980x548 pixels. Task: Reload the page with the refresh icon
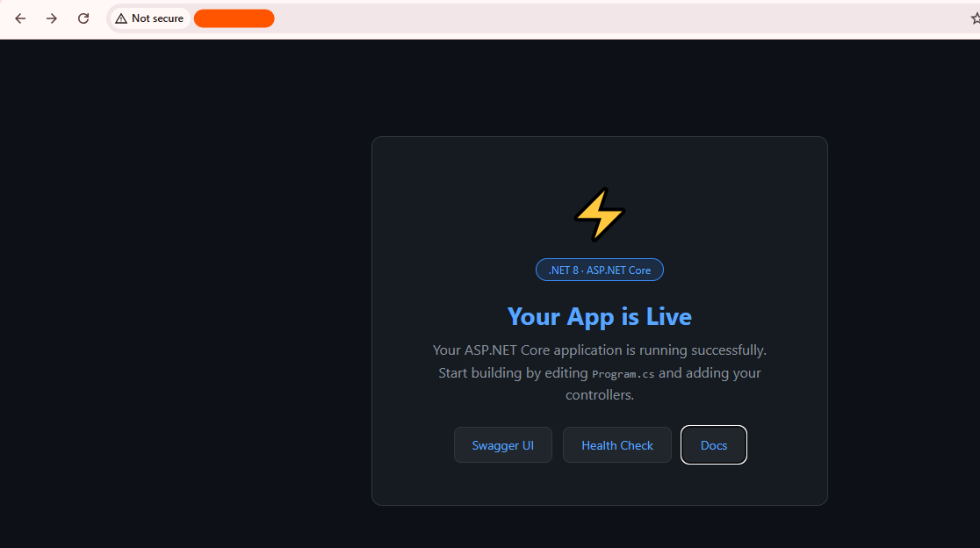(83, 18)
